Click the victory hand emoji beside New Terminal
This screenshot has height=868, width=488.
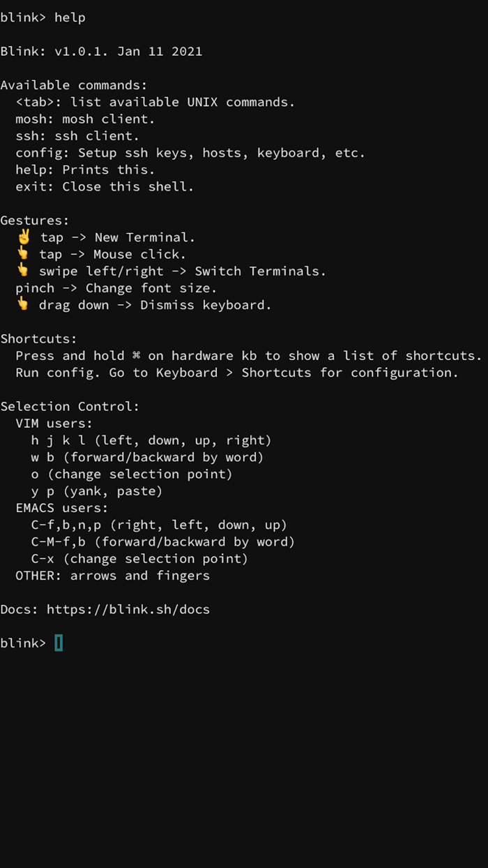tap(24, 237)
